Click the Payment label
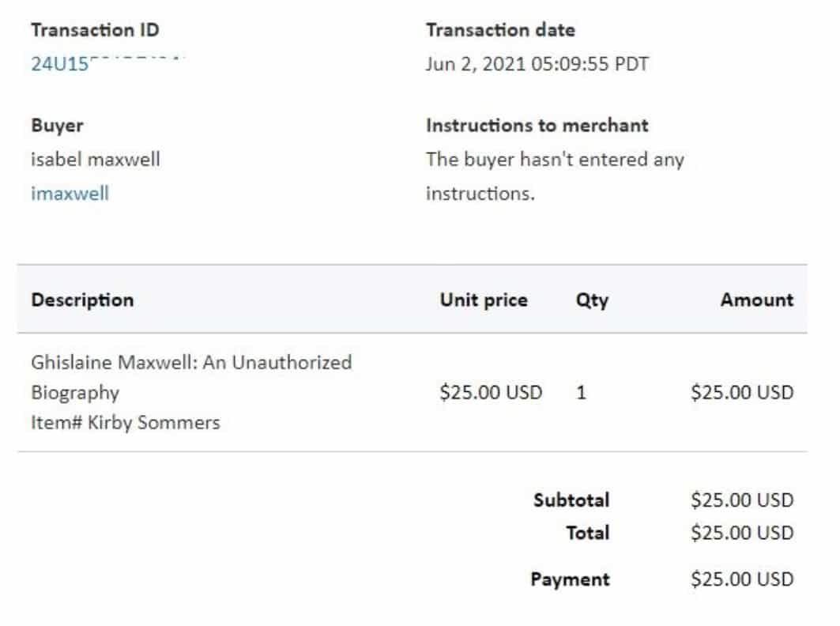Viewport: 840px width, 626px height. tap(570, 579)
